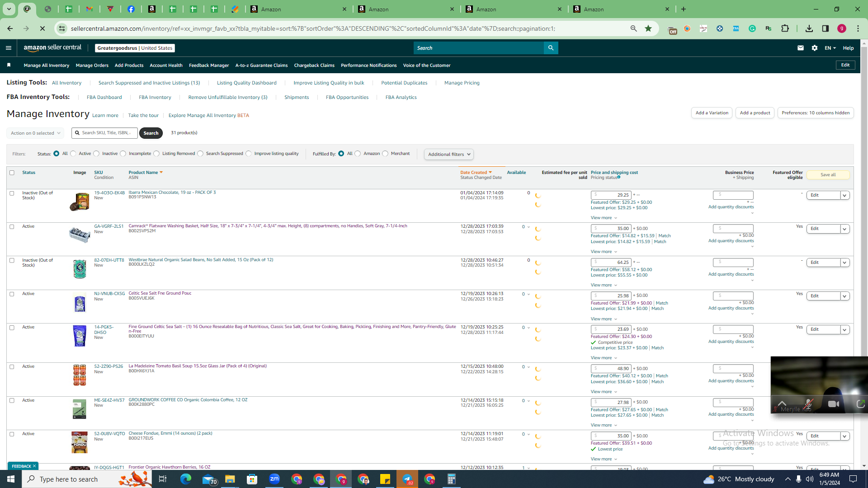
Task: Open Microsoft Store in taskbar
Action: click(252, 479)
